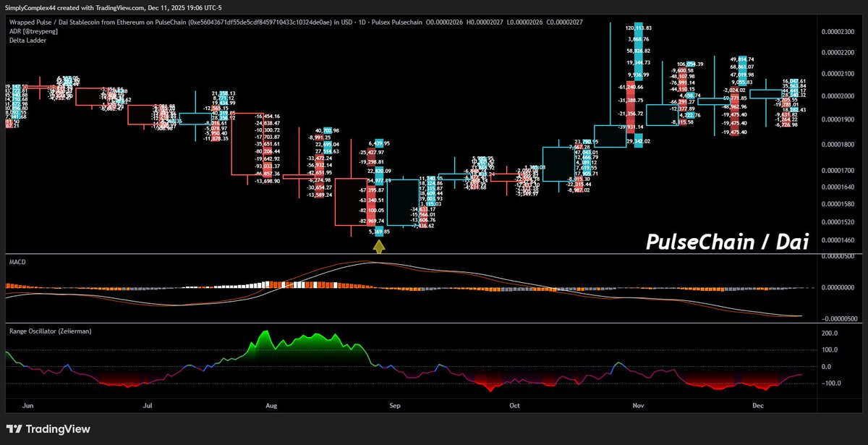Click the Aug label on the time axis
This screenshot has width=868, height=445.
(271, 407)
